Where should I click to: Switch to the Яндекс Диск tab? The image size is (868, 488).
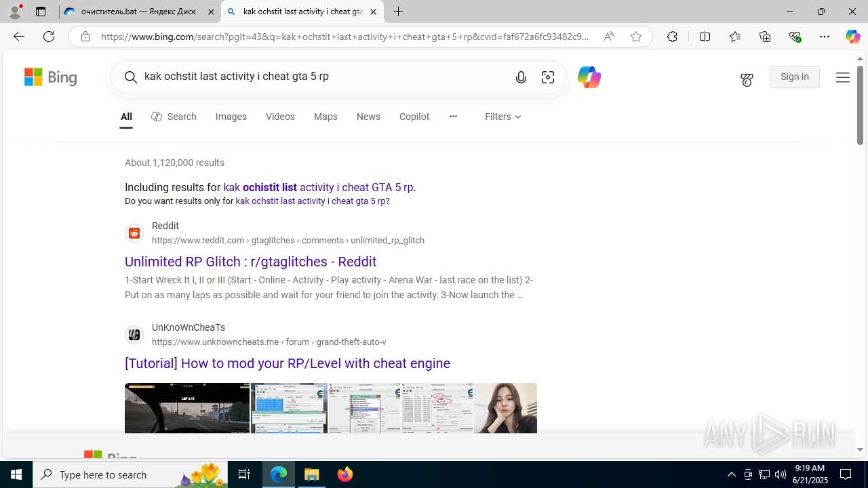pyautogui.click(x=139, y=12)
